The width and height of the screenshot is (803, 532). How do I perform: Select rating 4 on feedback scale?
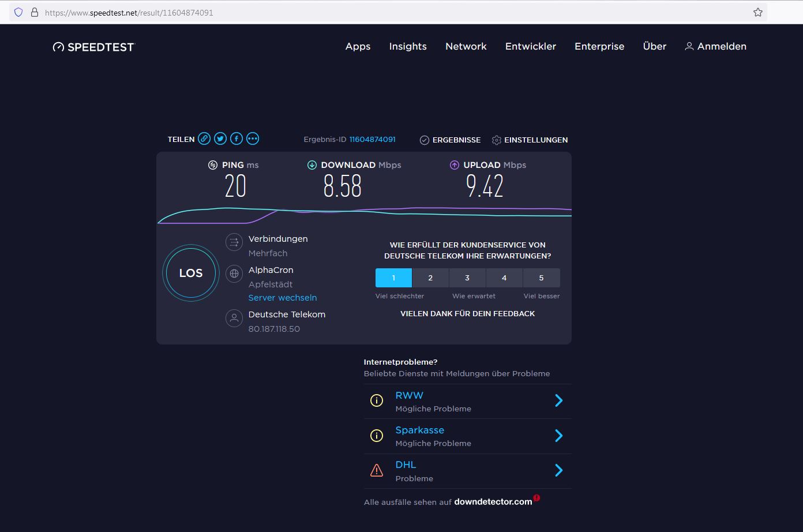click(x=504, y=278)
